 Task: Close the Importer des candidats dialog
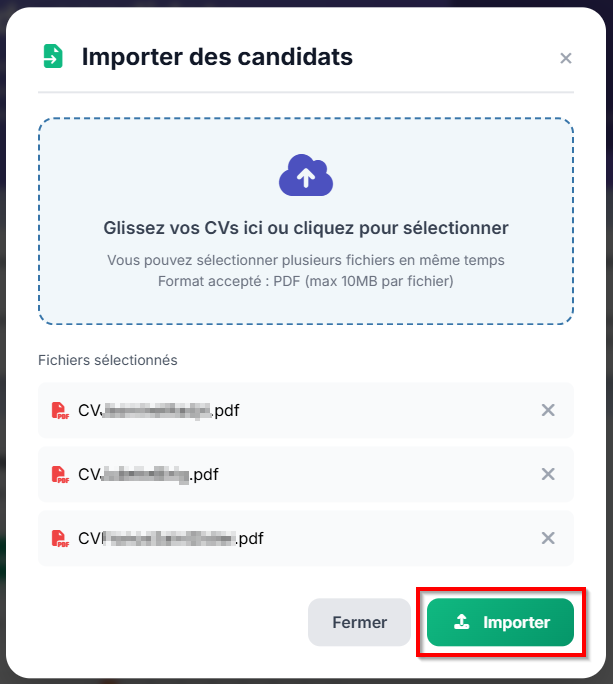tap(566, 58)
